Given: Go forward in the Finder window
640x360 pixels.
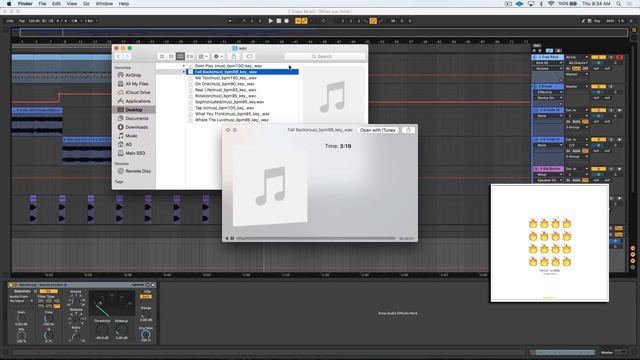Looking at the screenshot, I should 127,56.
